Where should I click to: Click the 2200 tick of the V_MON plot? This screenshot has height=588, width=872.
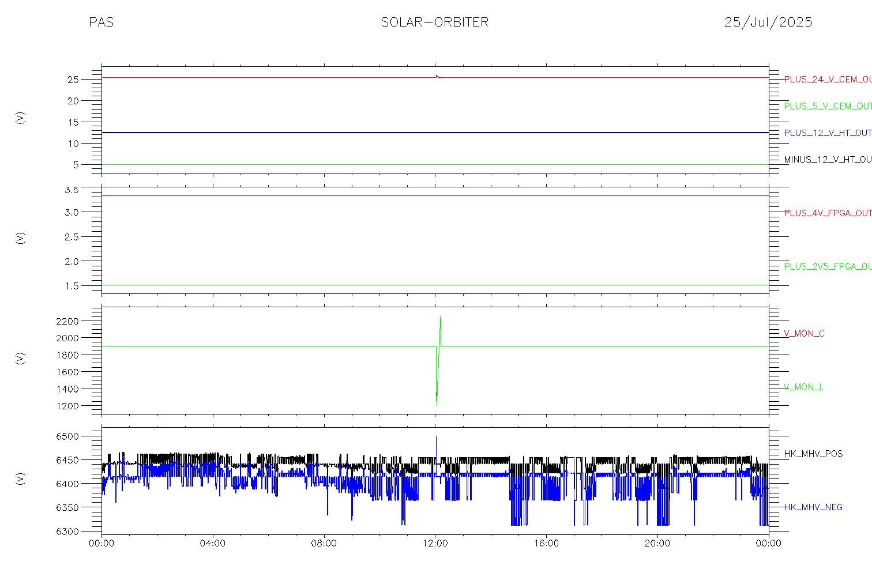click(x=69, y=321)
